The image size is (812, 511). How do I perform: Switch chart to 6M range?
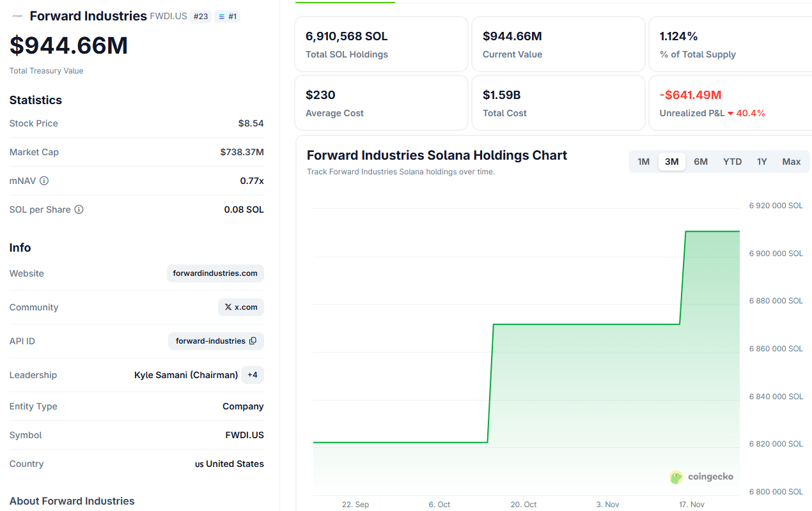coord(701,162)
